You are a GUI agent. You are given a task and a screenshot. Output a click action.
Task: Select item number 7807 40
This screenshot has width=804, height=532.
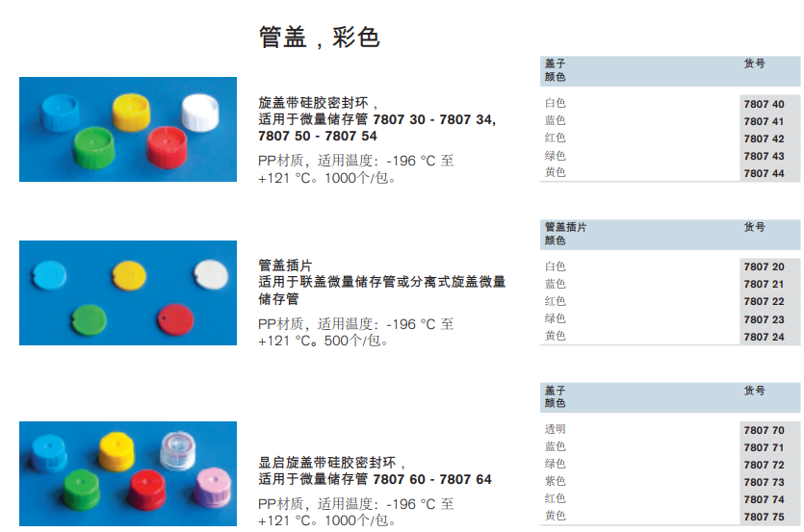(x=764, y=104)
